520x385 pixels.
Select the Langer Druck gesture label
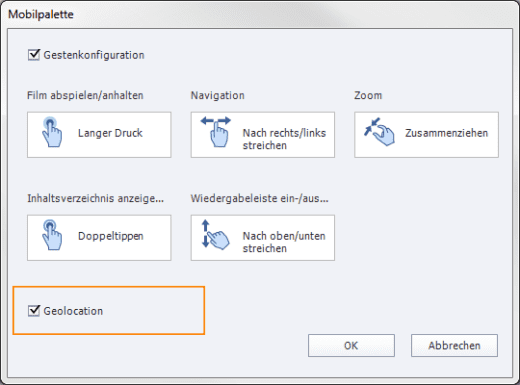tap(110, 133)
